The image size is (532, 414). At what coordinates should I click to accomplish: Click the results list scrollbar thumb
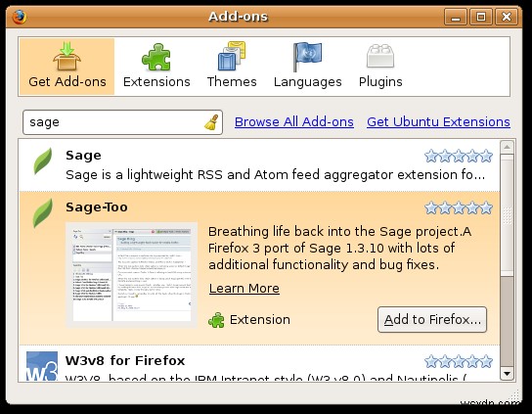tap(507, 215)
